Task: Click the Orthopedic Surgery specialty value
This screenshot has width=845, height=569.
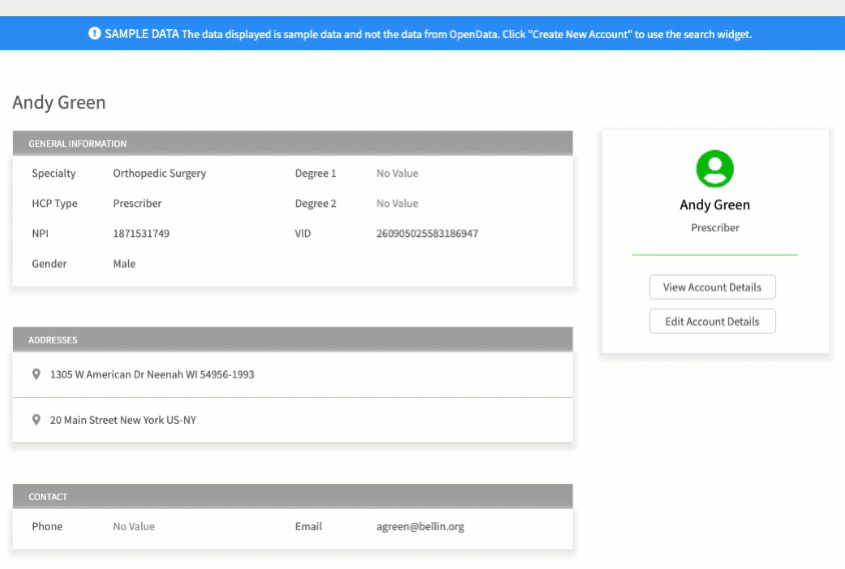Action: coord(159,174)
